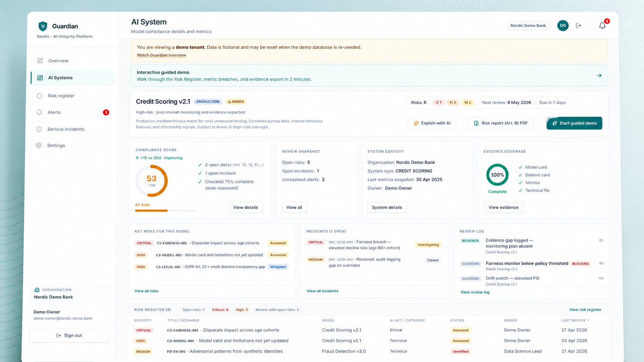Click the M 2 medium risk chip
The height and width of the screenshot is (362, 644).
468,102
